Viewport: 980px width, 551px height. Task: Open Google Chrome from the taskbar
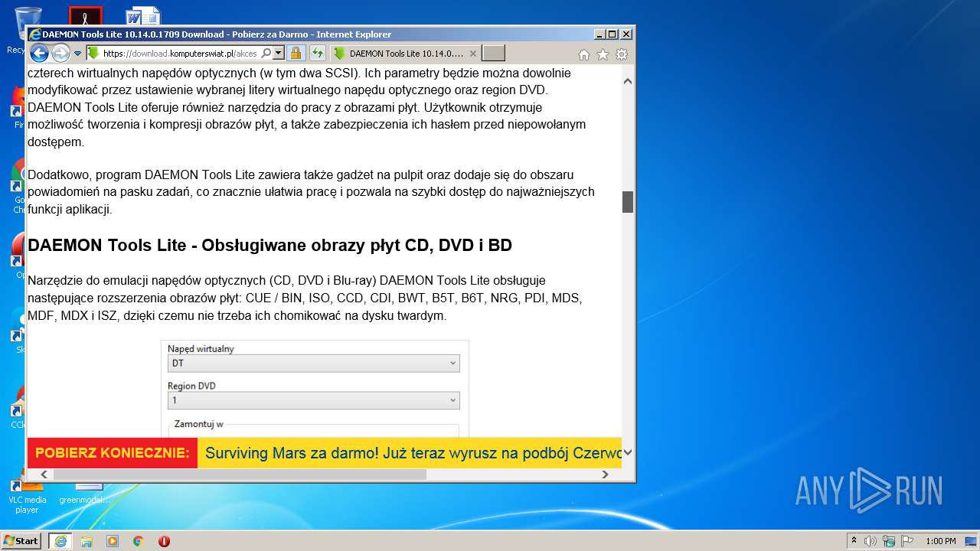pos(139,541)
